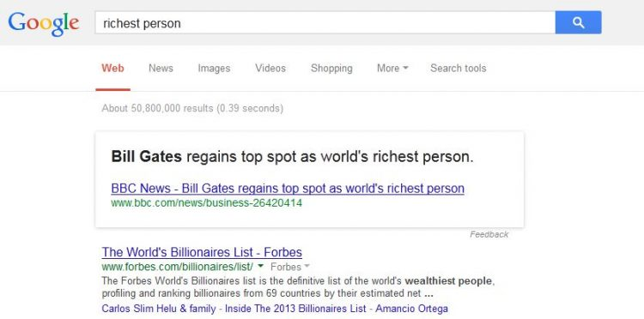Open the Videos tab
This screenshot has height=319, width=644.
(270, 69)
